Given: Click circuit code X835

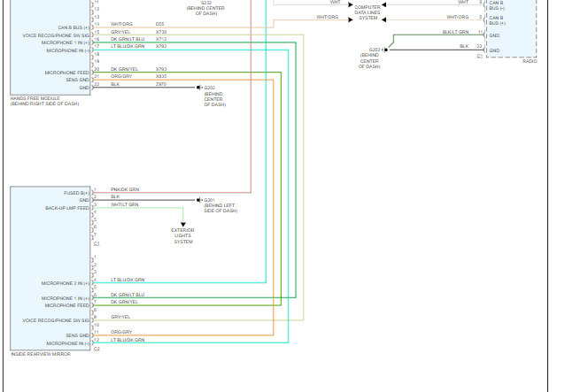Looking at the screenshot, I should (x=161, y=76).
